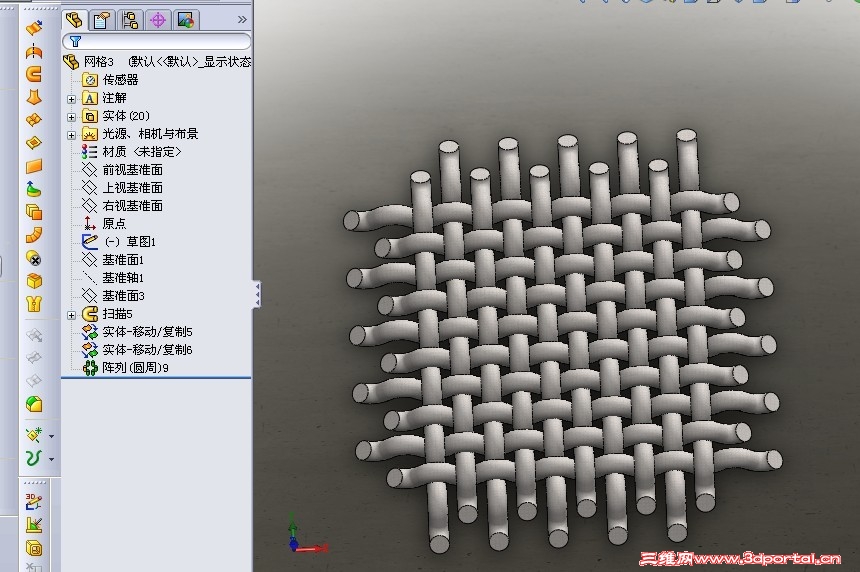This screenshot has height=572, width=860.
Task: Select the 上视基准面 plane
Action: point(122,188)
